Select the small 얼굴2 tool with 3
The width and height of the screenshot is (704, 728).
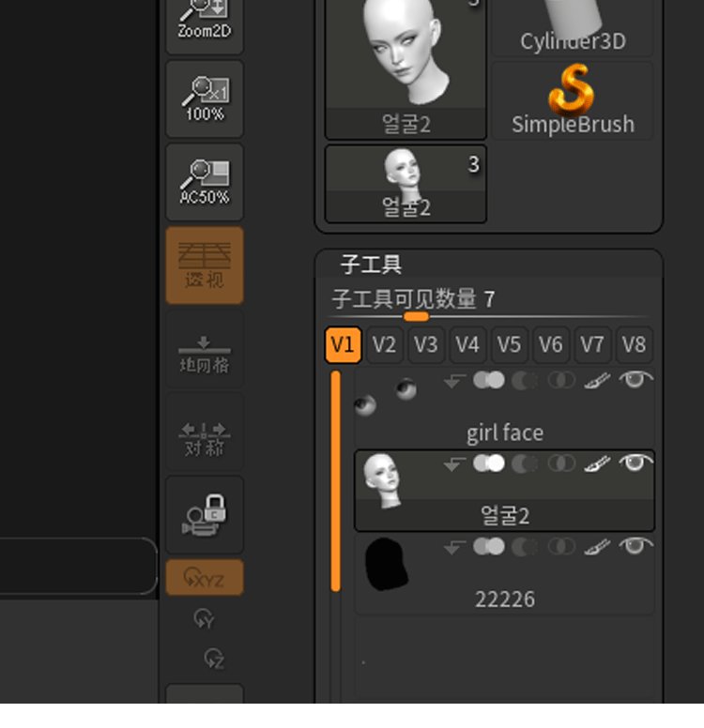coord(406,184)
